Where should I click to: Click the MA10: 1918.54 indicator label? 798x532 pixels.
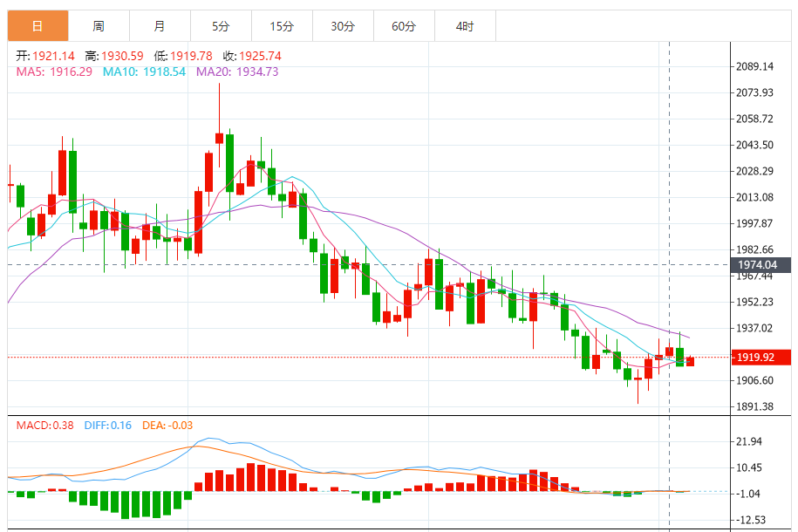[144, 72]
